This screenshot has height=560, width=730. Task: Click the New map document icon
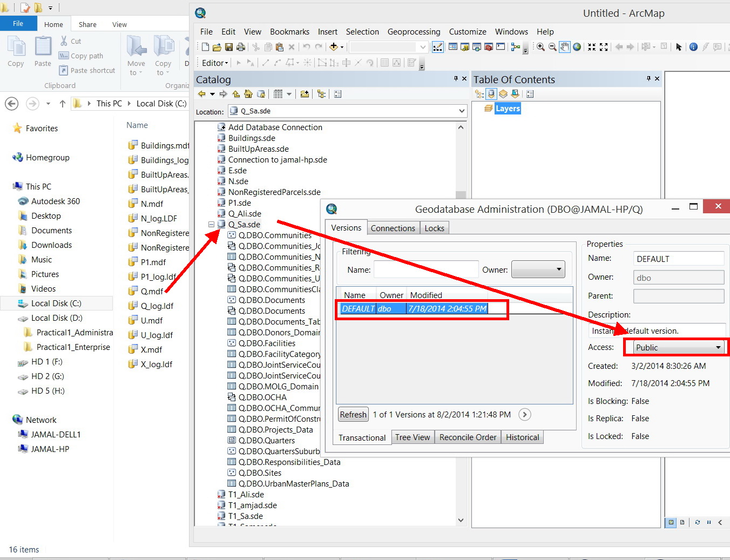point(205,47)
